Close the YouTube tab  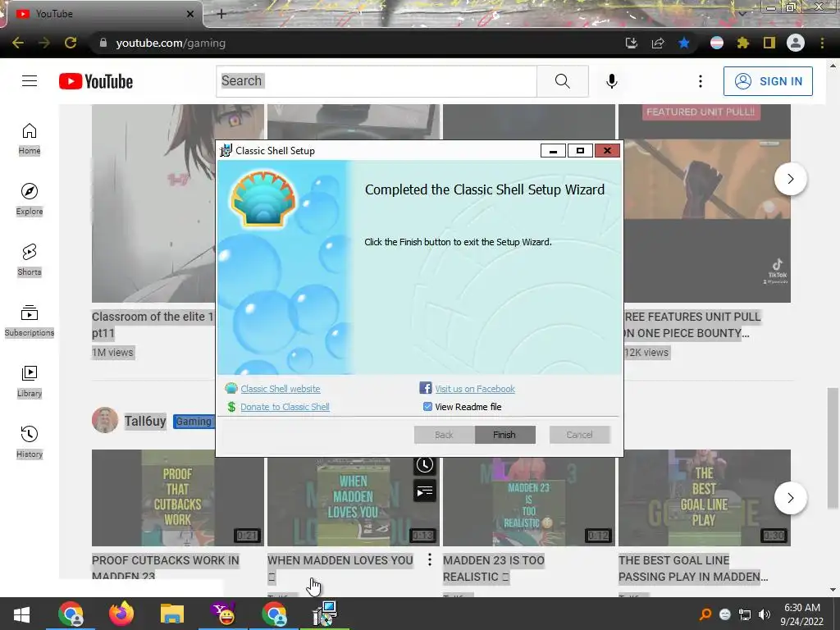pyautogui.click(x=190, y=14)
